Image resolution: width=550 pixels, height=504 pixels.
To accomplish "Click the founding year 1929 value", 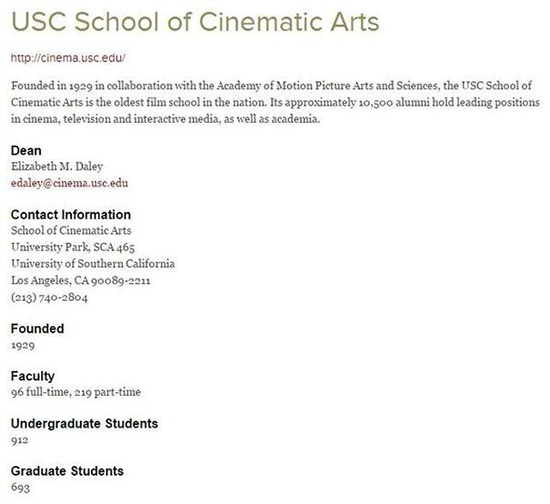I will pyautogui.click(x=23, y=345).
